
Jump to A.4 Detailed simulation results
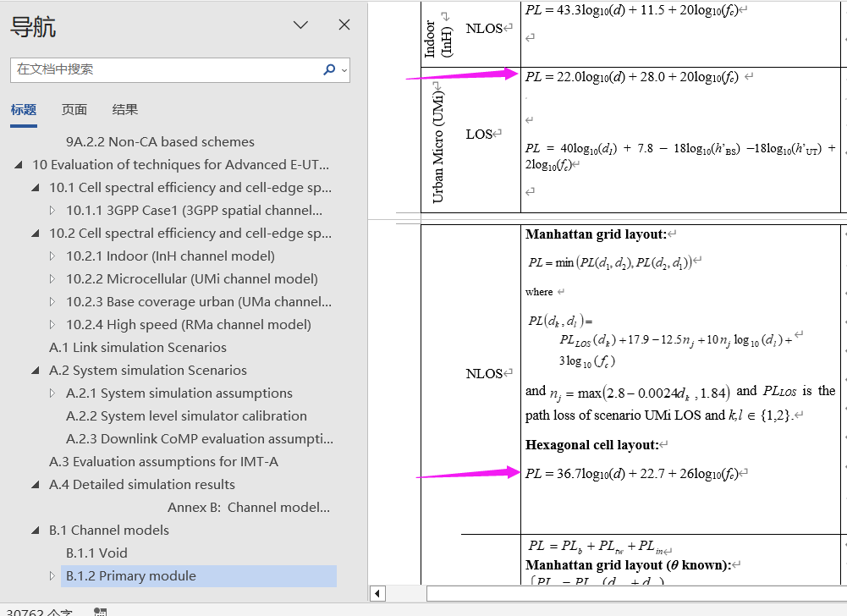[x=141, y=485]
